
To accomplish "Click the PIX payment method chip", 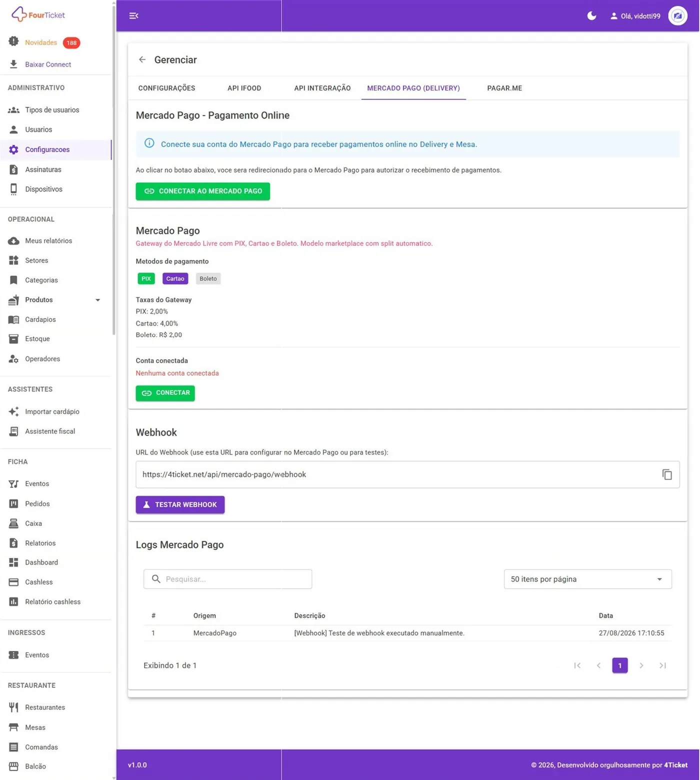I will coord(146,278).
